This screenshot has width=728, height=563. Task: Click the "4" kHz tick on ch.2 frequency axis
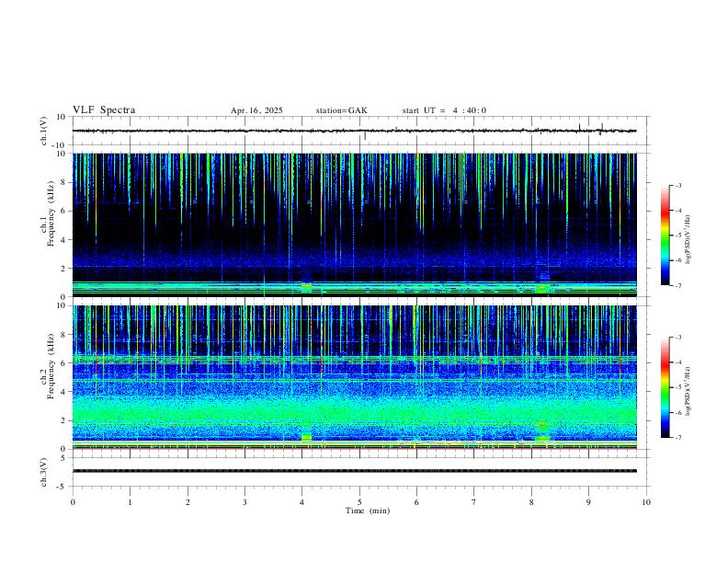(63, 392)
